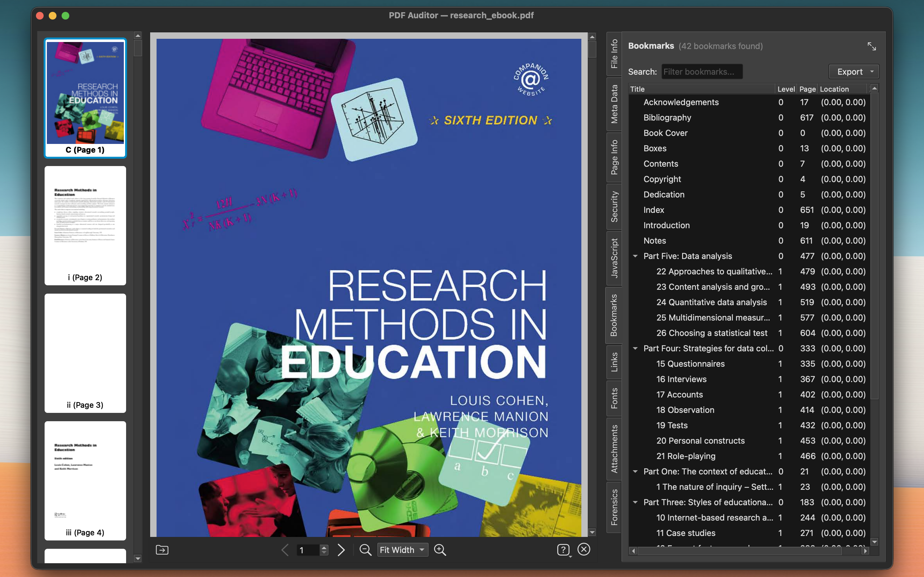
Task: Click the Filter bookmarks search field
Action: 702,72
